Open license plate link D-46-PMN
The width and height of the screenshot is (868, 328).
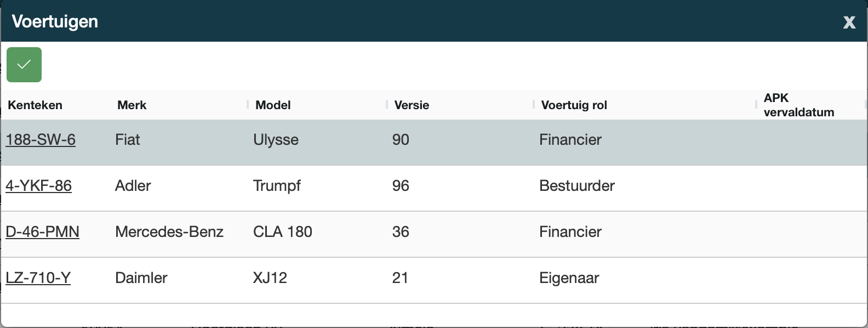(x=42, y=232)
